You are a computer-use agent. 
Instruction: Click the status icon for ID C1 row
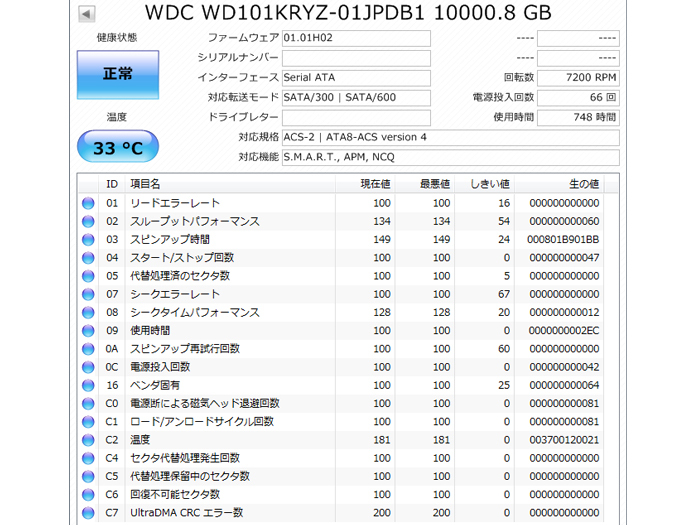point(88,422)
